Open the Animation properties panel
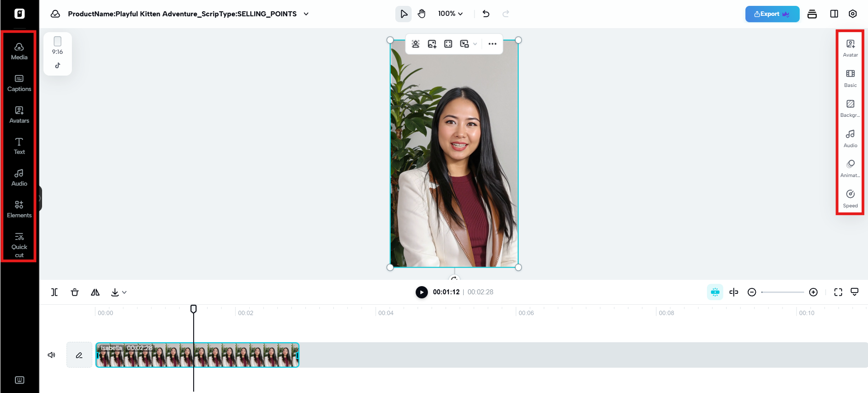This screenshot has height=393, width=868. point(850,168)
